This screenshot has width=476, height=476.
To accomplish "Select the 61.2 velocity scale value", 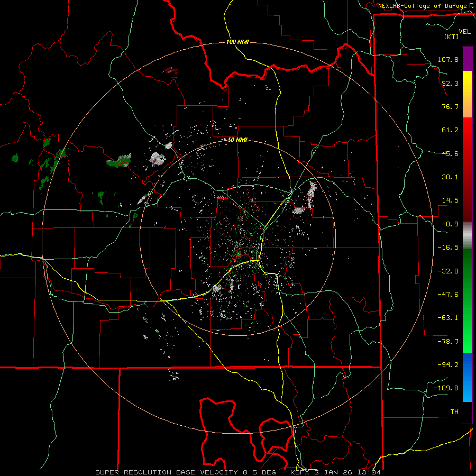I will (x=450, y=130).
